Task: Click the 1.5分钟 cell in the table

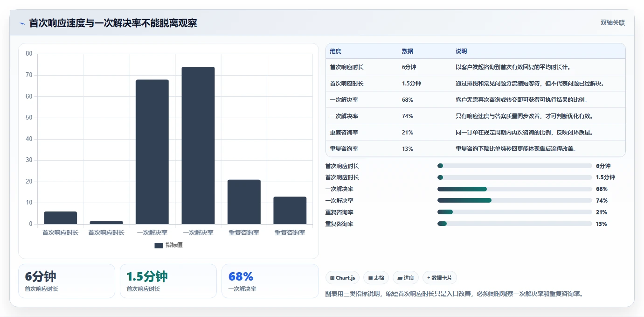Action: point(411,84)
